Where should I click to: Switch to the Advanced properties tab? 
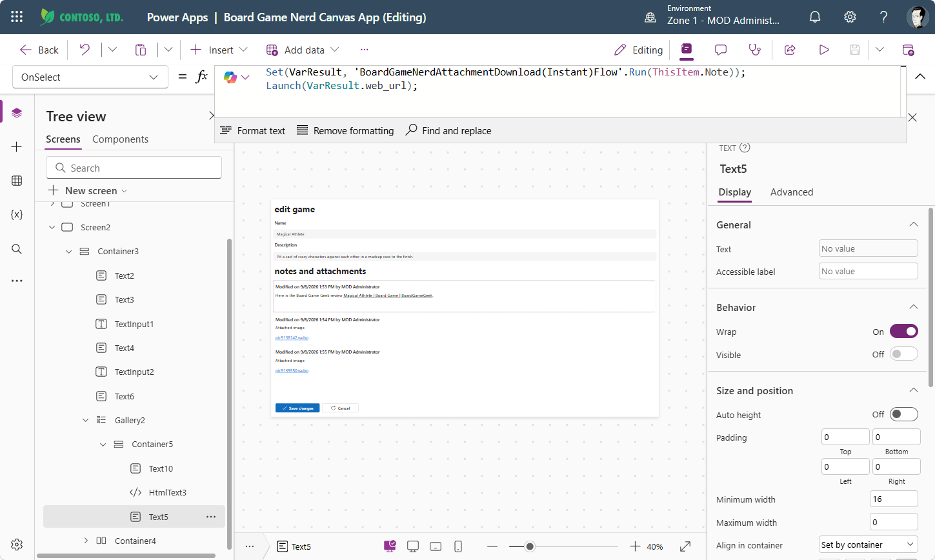click(x=792, y=192)
